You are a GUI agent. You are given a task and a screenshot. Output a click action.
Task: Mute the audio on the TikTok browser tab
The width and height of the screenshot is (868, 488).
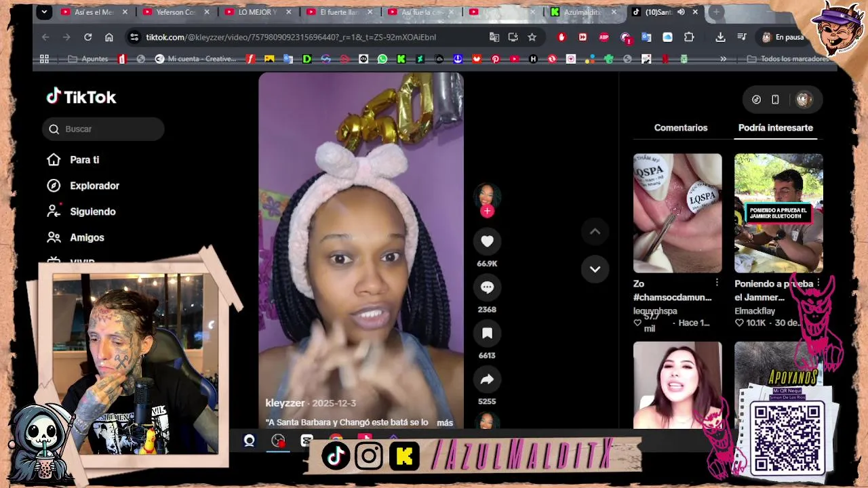tap(681, 12)
